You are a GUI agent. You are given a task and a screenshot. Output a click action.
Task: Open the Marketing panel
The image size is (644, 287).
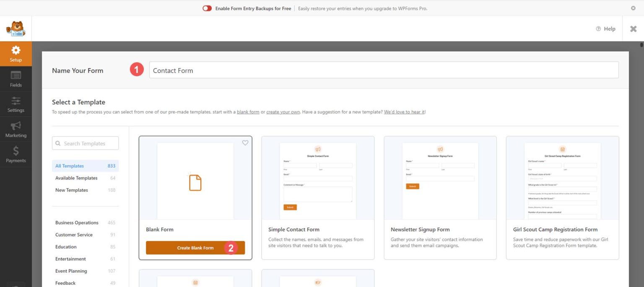click(16, 129)
